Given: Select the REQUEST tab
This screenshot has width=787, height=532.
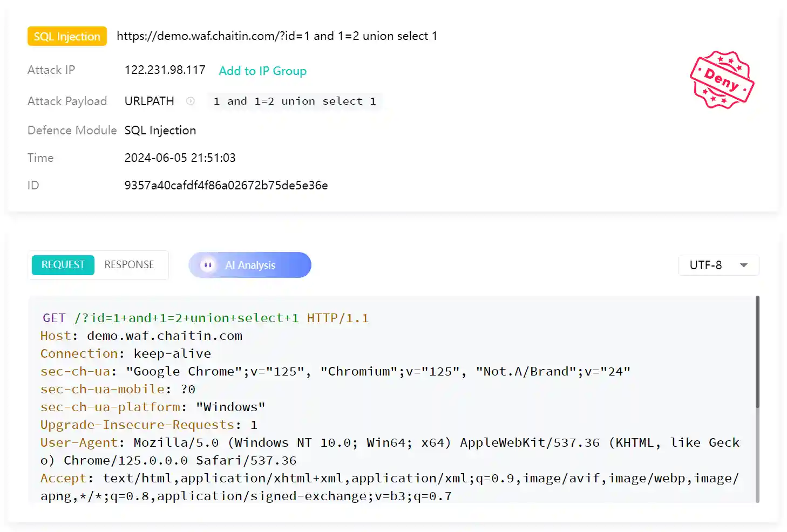Looking at the screenshot, I should coord(63,265).
